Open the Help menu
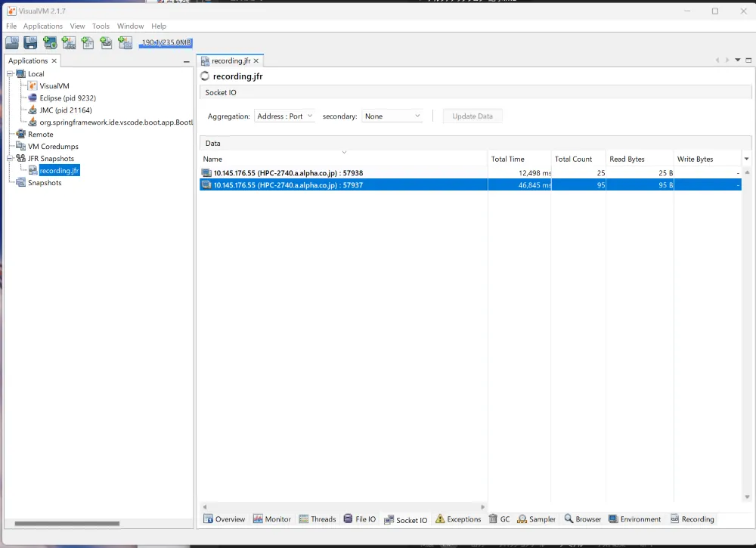756x548 pixels. (x=159, y=26)
